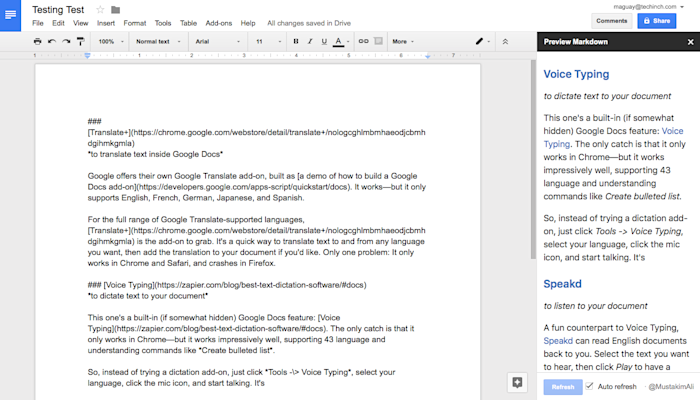
Task: Open text color picker
Action: 341,42
